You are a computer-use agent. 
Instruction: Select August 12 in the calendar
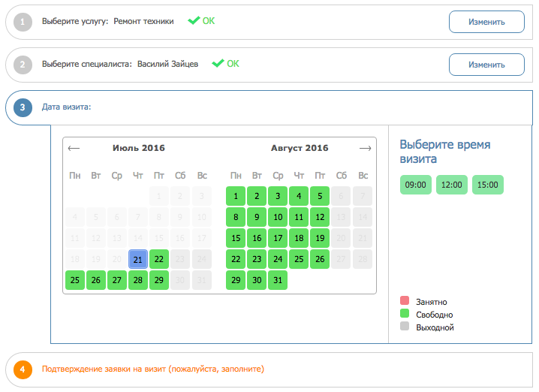[x=320, y=217]
